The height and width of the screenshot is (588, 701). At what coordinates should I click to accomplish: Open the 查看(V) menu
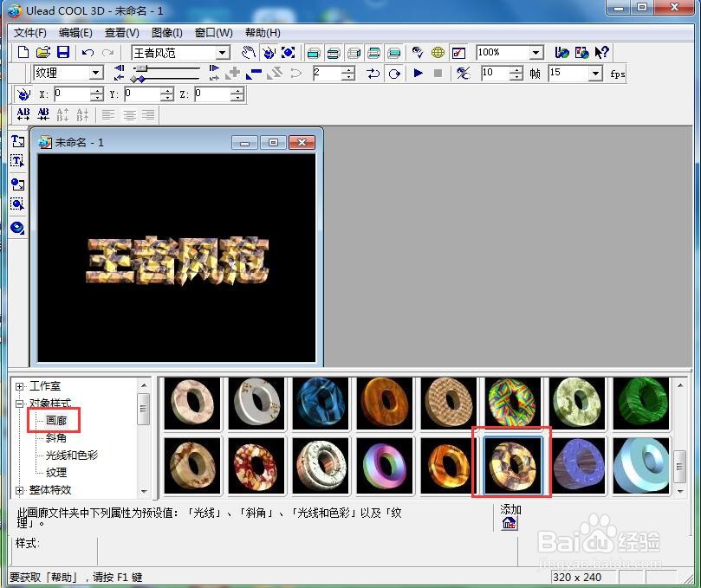[x=121, y=33]
